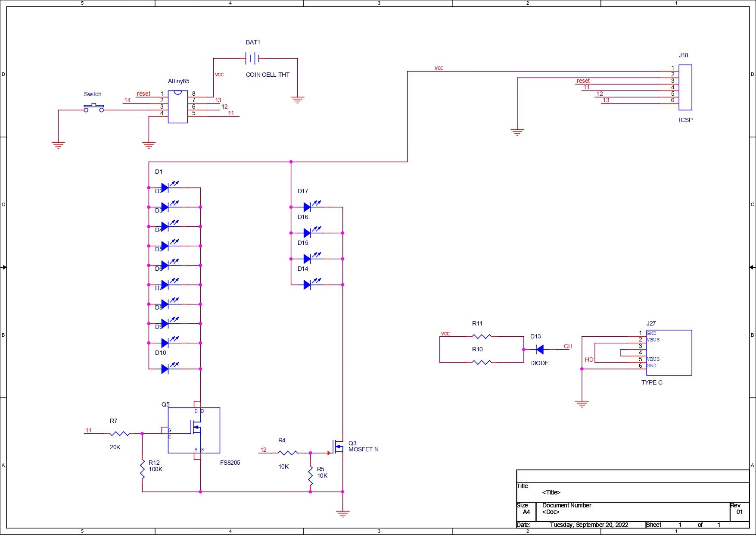
Task: Select the D16 designator label
Action: 303,217
